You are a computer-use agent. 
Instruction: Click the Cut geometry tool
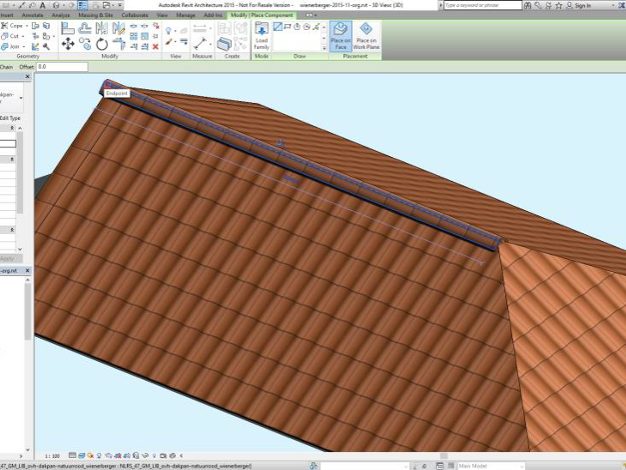pos(12,36)
